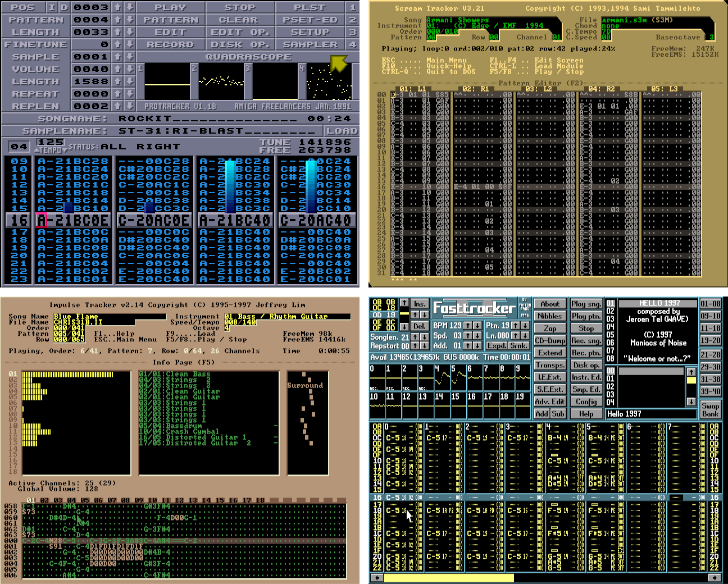
Task: Toggle Fasttracker scope channel 5
Action: pos(458,377)
